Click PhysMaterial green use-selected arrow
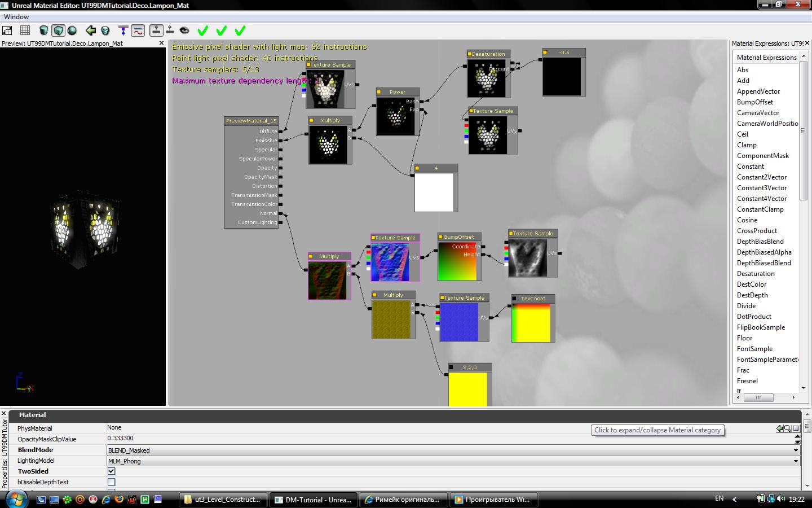 click(x=780, y=428)
